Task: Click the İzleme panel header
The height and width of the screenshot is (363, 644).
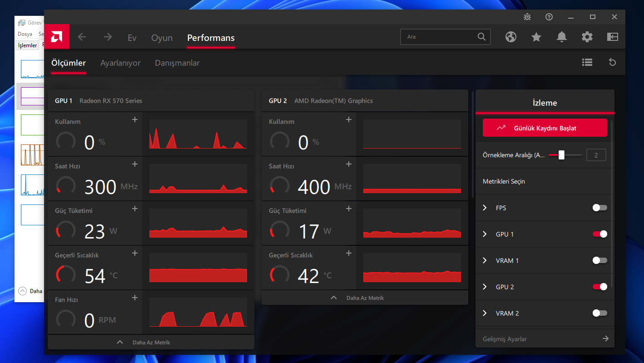Action: (x=545, y=103)
